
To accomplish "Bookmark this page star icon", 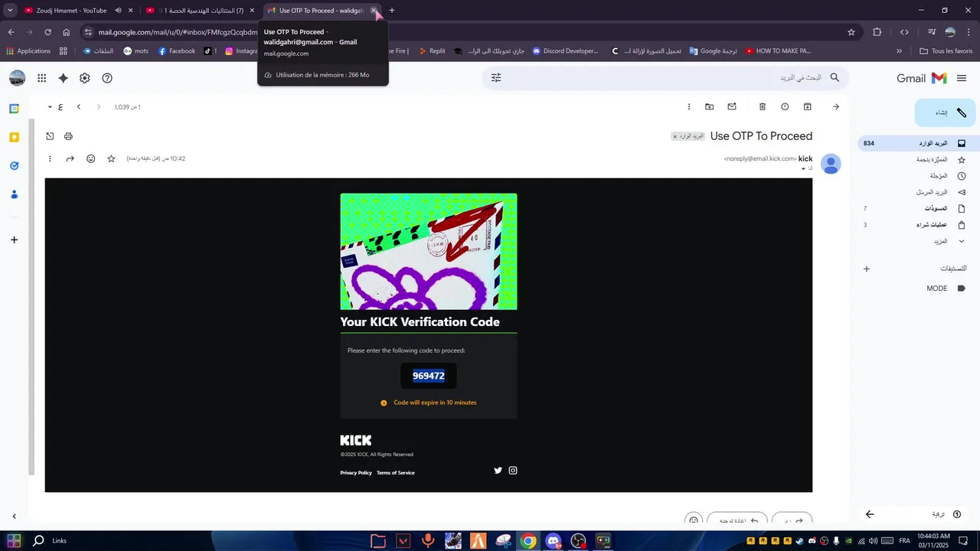I will [851, 32].
